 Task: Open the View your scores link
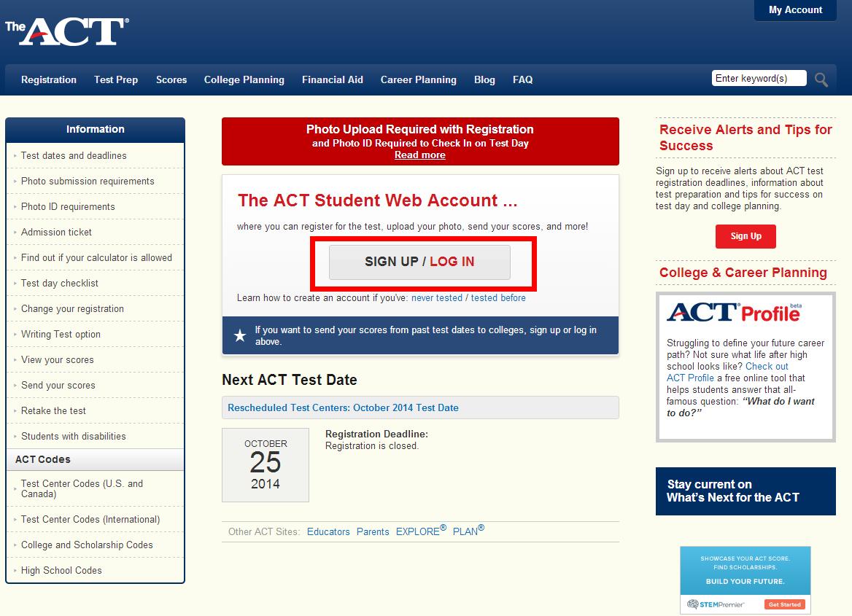click(58, 360)
